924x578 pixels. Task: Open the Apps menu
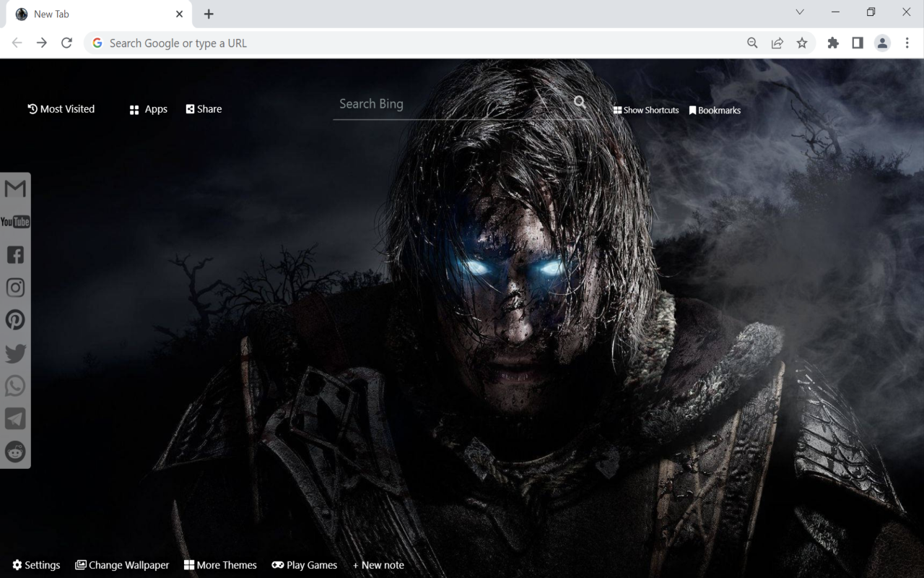148,109
